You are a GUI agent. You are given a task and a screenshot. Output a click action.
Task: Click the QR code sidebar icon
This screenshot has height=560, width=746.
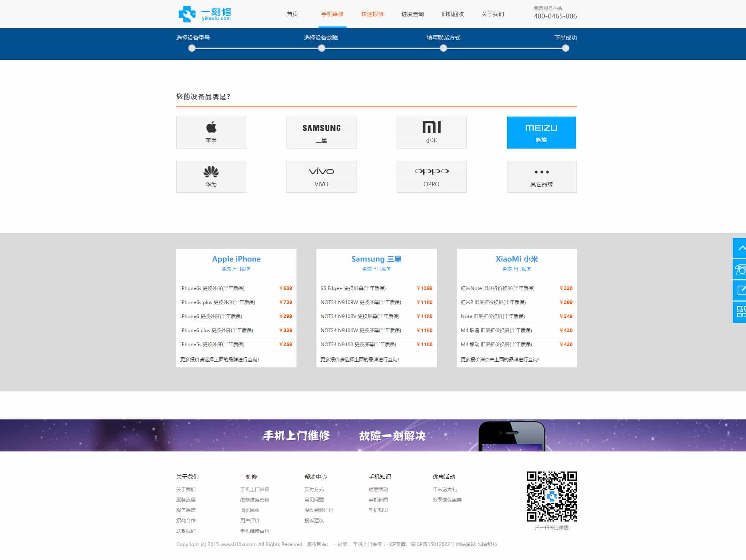point(740,312)
